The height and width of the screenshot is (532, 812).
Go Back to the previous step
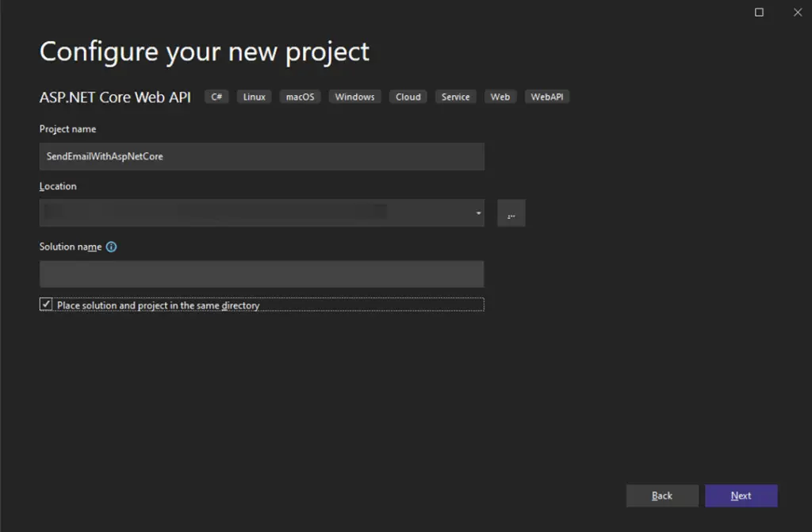coord(662,496)
